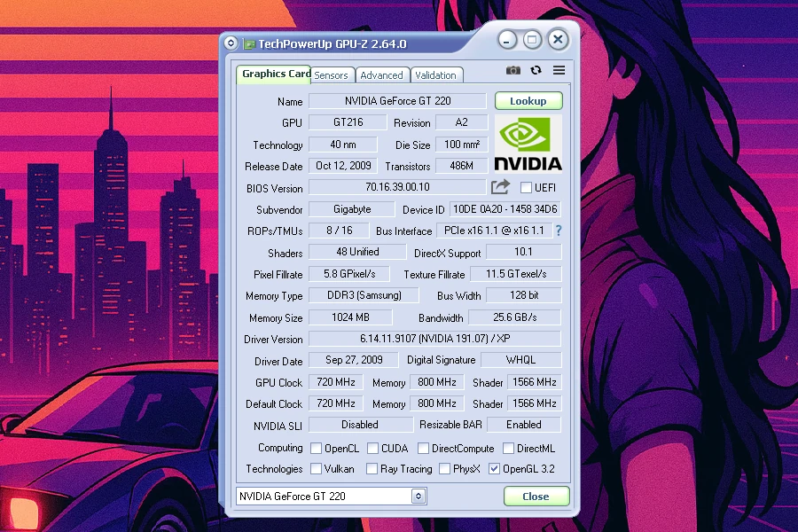This screenshot has width=798, height=532.
Task: Click the NVIDIA SLI value Disabled
Action: click(360, 425)
